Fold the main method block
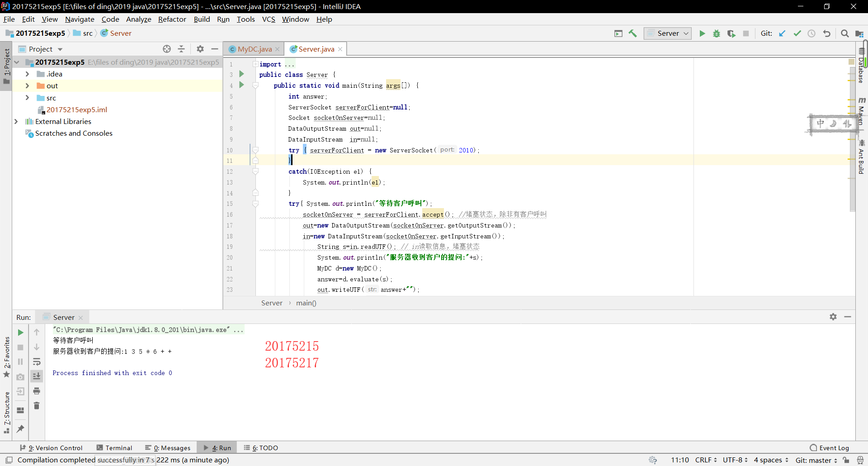 255,85
